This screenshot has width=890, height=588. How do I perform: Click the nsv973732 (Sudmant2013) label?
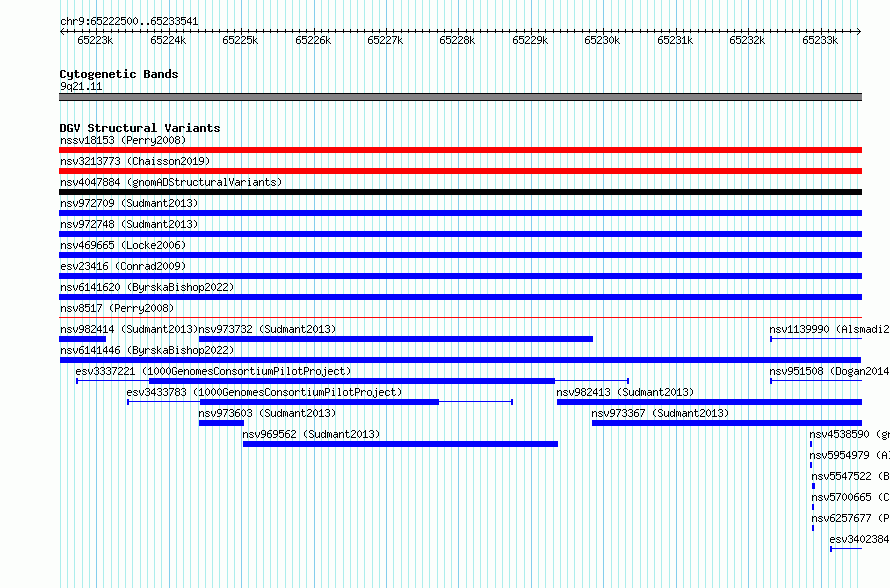pyautogui.click(x=267, y=329)
